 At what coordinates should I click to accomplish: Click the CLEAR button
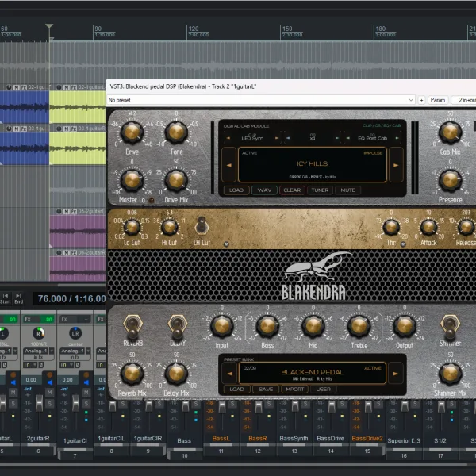pyautogui.click(x=292, y=190)
